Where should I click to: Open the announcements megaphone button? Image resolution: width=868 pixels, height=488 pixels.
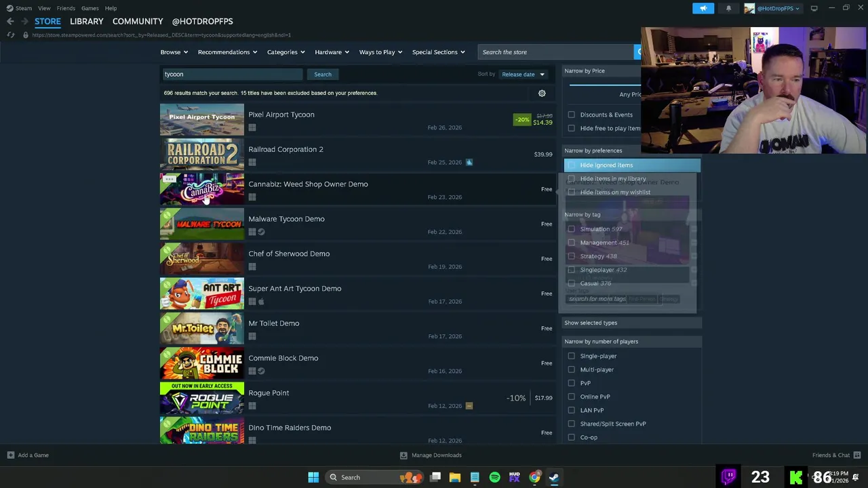703,8
